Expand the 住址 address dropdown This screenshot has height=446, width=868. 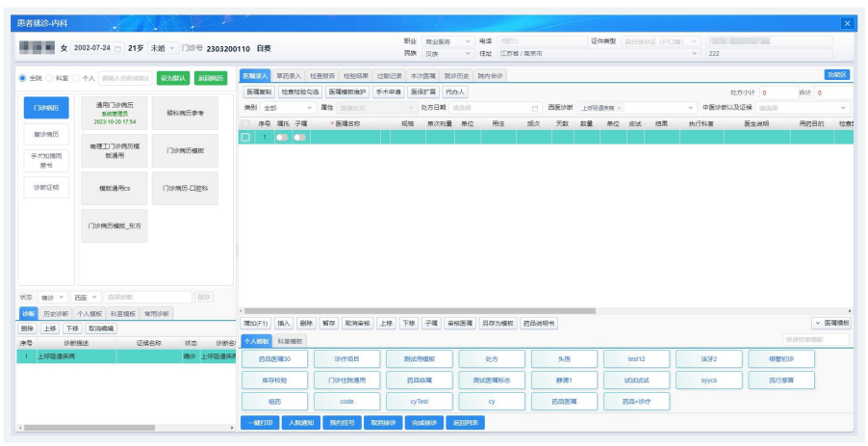click(696, 54)
